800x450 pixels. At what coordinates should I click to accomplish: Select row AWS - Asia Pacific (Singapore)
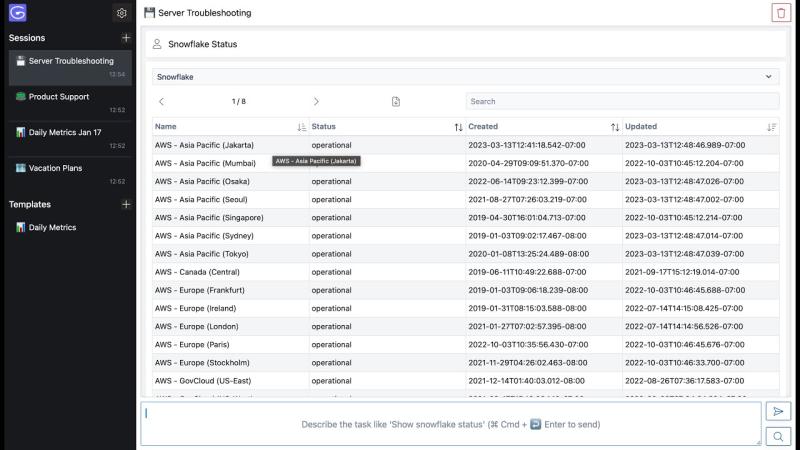click(x=465, y=218)
